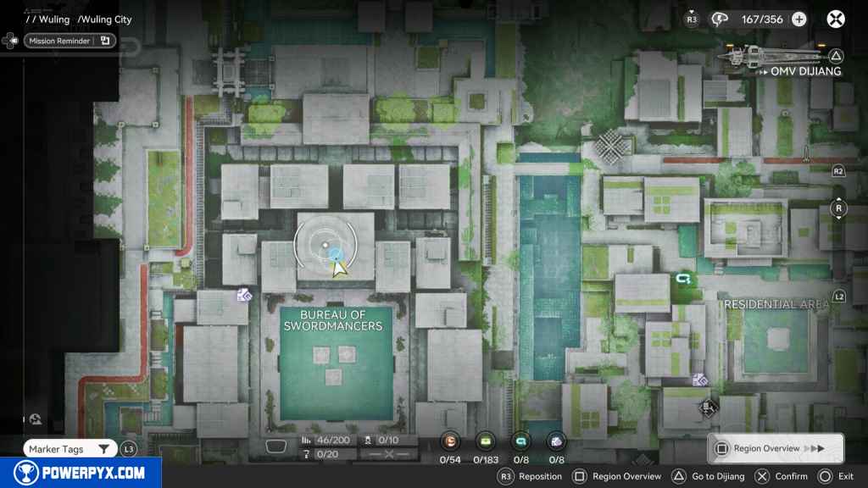Click the R zoom control on right edge
Image resolution: width=868 pixels, height=488 pixels.
838,208
